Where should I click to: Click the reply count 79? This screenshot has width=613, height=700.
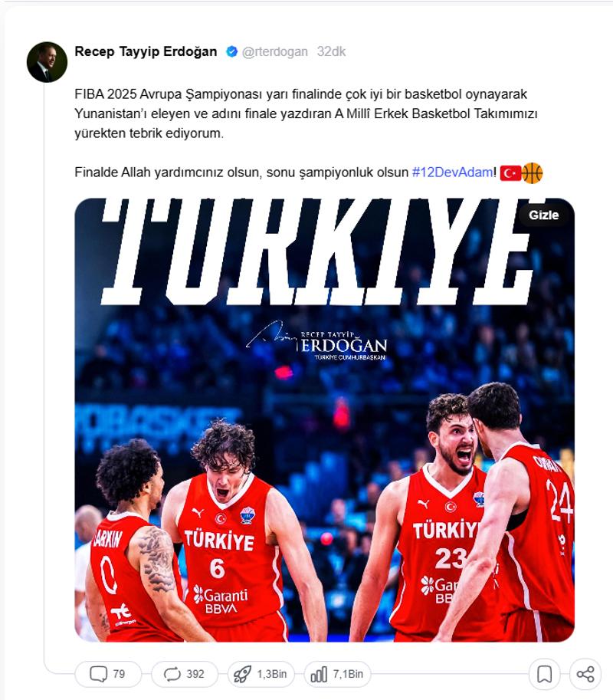[x=119, y=674]
